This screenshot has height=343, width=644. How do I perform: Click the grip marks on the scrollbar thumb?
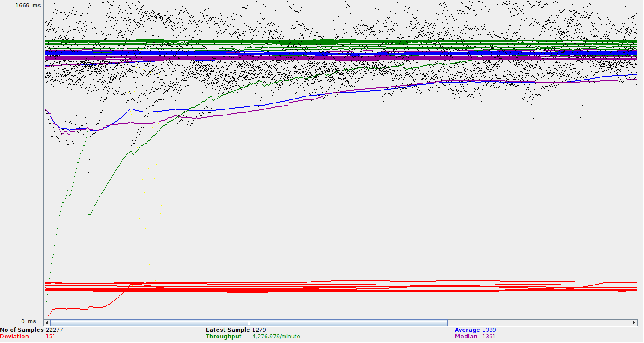[249, 323]
